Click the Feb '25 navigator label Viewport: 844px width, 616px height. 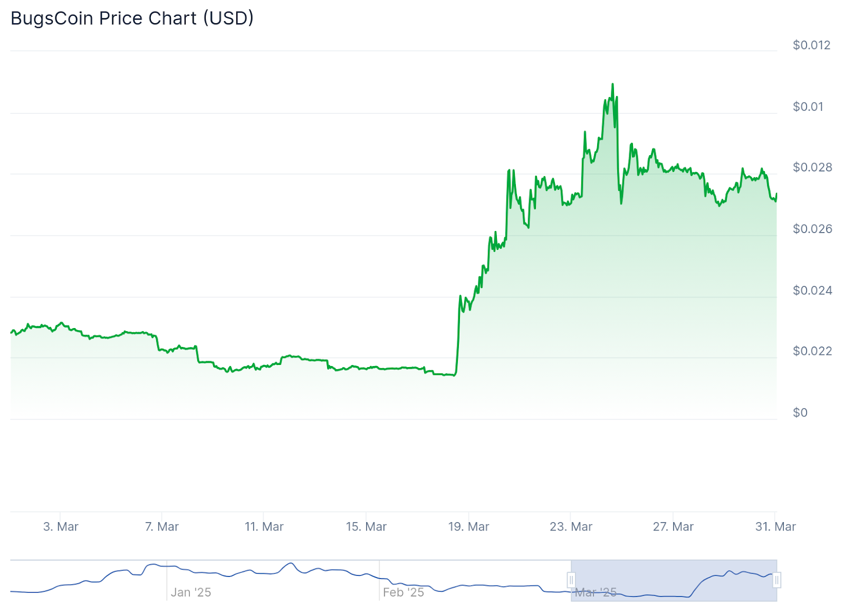(404, 592)
